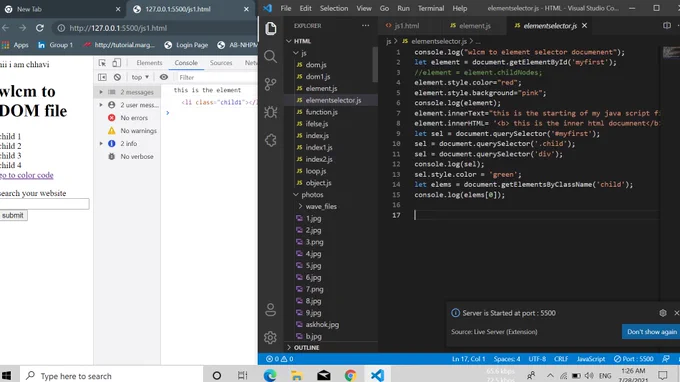Screen dimensions: 680x382
Task: Click the Port : 5500 Live Server status item
Action: click(x=633, y=359)
